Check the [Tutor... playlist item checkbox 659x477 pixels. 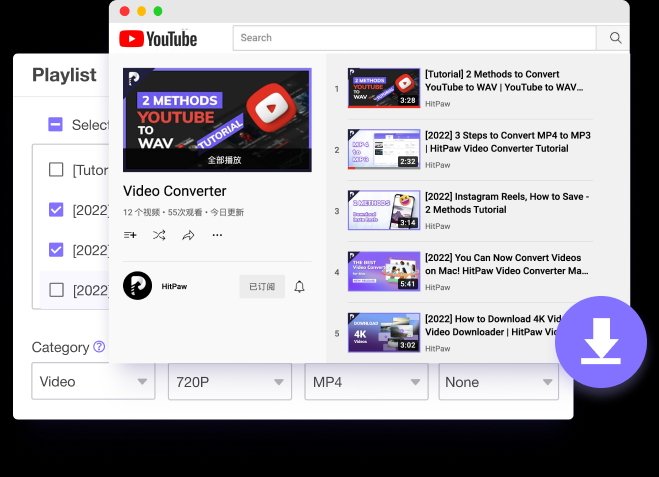point(56,170)
